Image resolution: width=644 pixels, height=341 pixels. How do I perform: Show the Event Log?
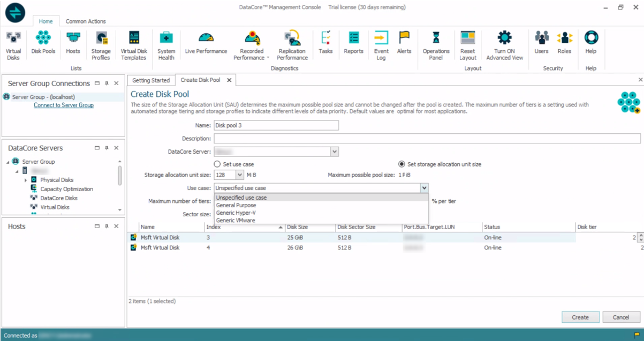[x=381, y=45]
